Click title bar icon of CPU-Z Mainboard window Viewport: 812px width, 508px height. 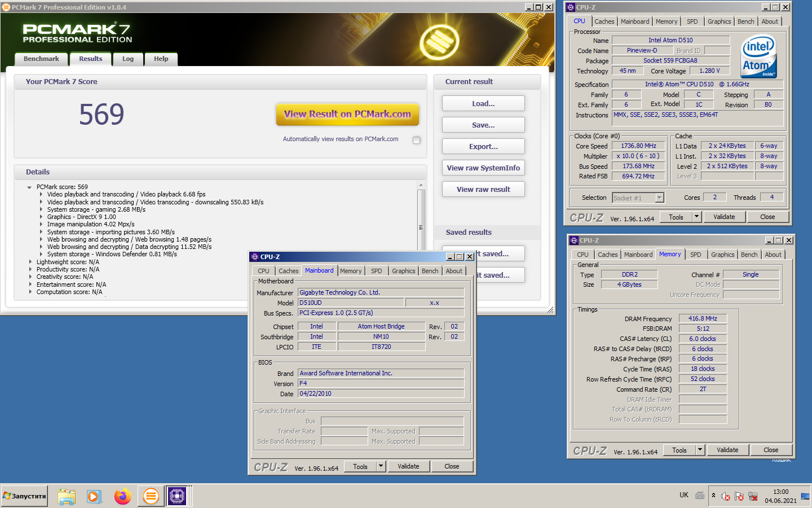pos(255,257)
